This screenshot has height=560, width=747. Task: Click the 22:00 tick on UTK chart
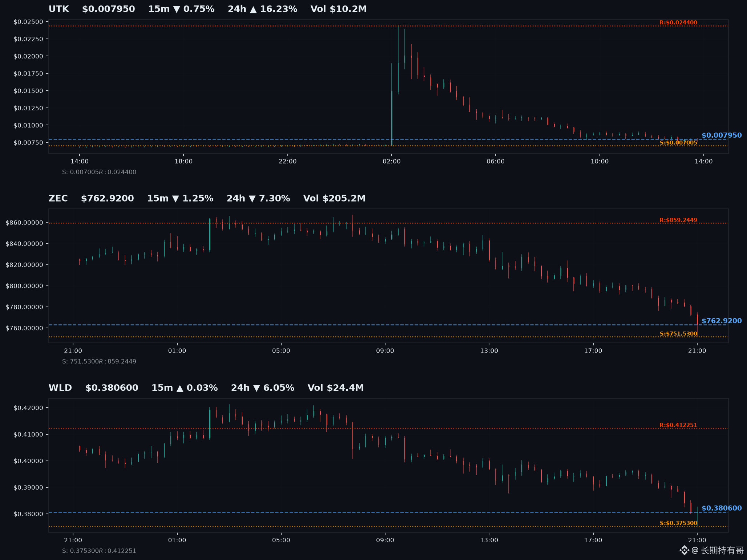(x=287, y=161)
